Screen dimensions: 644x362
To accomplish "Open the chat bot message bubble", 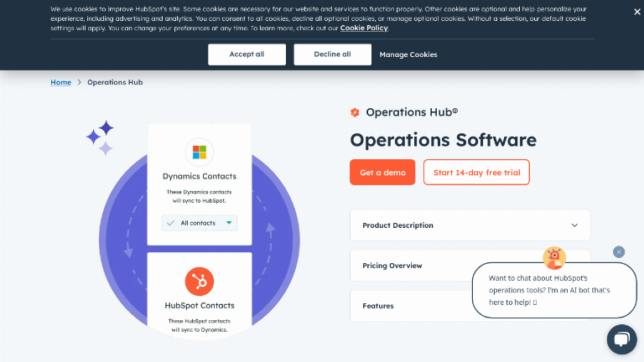I will [554, 290].
